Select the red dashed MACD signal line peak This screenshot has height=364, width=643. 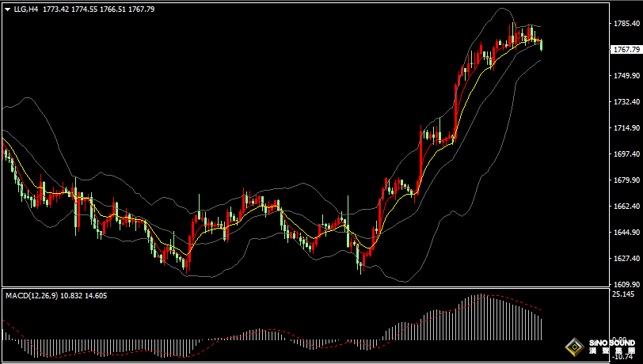tap(491, 297)
